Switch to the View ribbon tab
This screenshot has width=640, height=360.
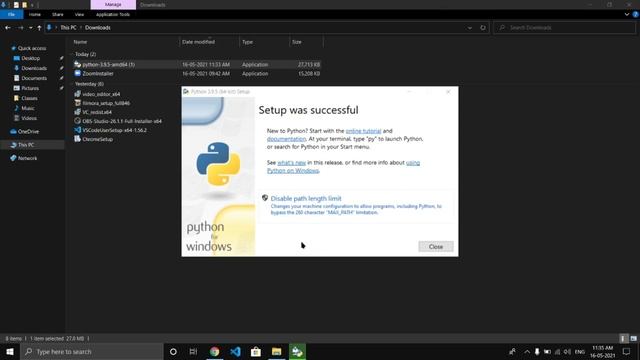click(x=79, y=14)
